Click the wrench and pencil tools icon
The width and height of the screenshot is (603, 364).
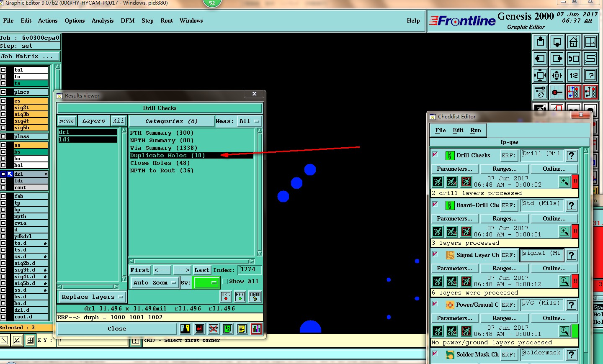coord(540,92)
